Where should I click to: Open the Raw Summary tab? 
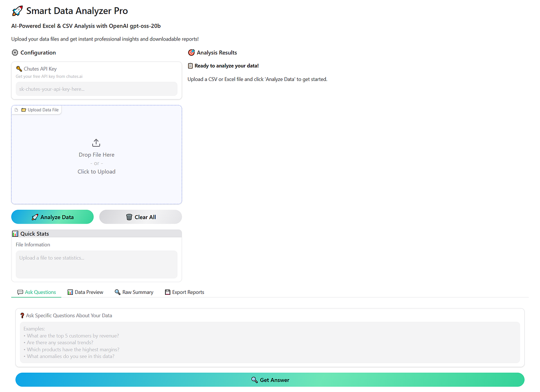(134, 292)
